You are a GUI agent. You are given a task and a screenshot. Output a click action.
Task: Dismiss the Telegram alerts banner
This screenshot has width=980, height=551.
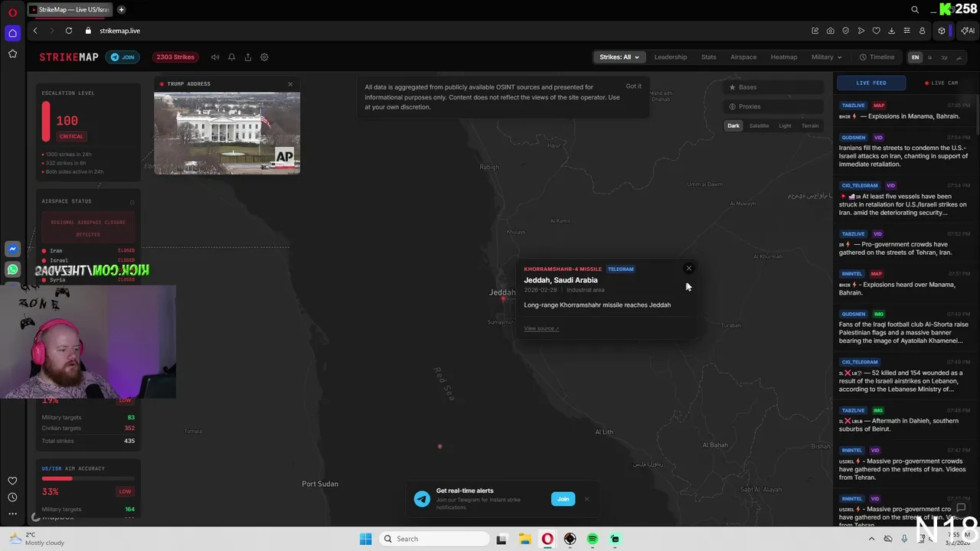pos(586,499)
